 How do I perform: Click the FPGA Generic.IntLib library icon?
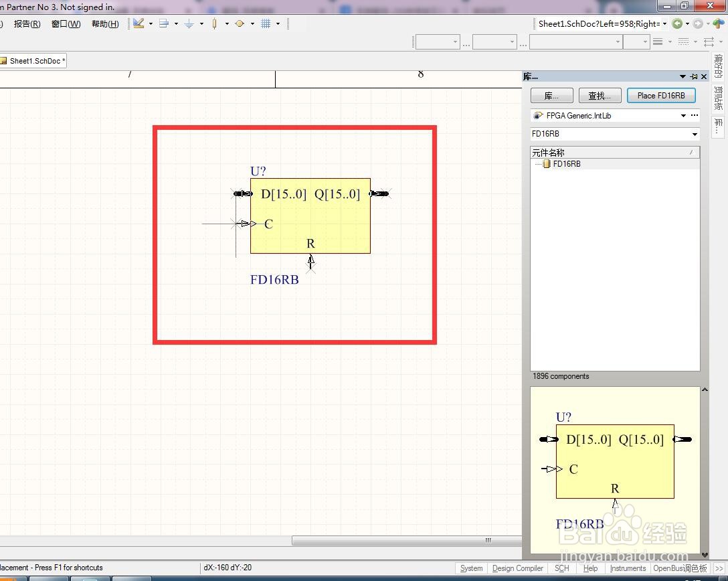(538, 115)
